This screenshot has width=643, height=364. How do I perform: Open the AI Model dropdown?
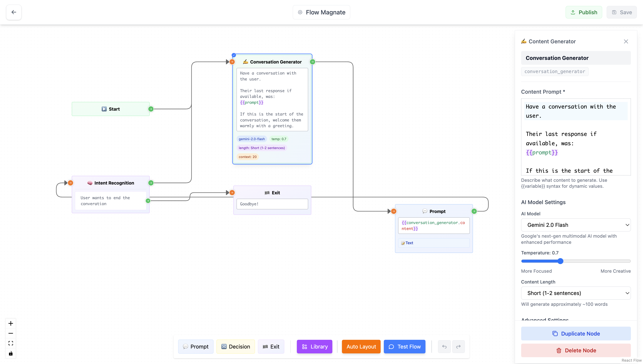pos(576,225)
